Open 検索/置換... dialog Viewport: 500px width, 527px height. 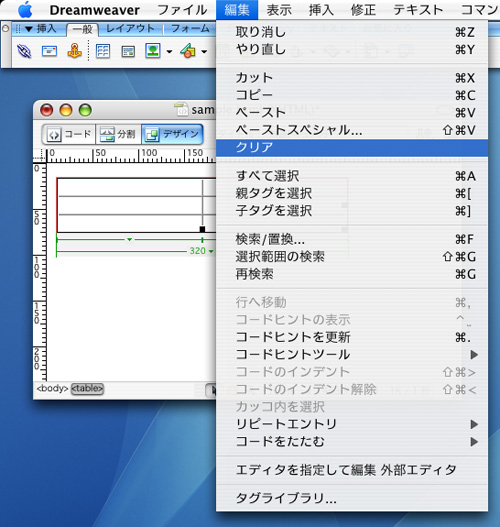pos(352,239)
